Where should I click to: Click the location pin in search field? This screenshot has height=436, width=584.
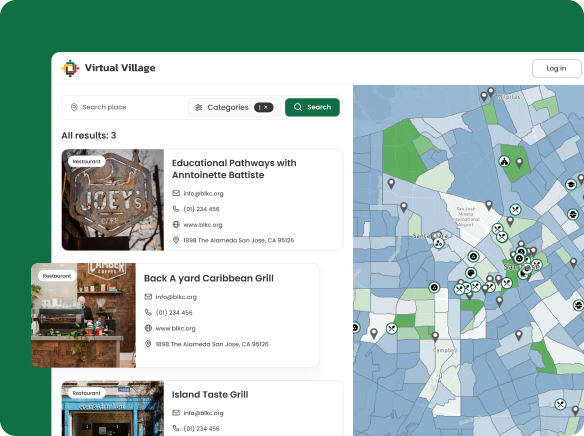[74, 107]
